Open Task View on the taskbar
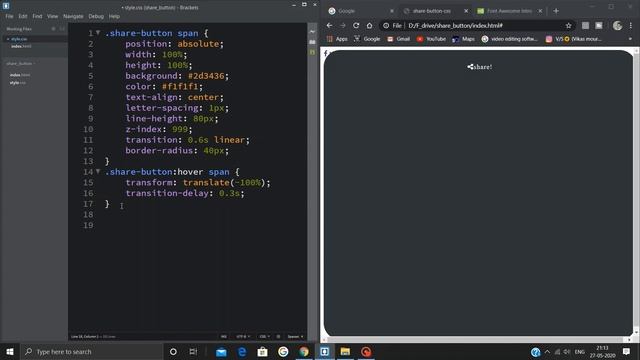This screenshot has height=360, width=640. 193,351
